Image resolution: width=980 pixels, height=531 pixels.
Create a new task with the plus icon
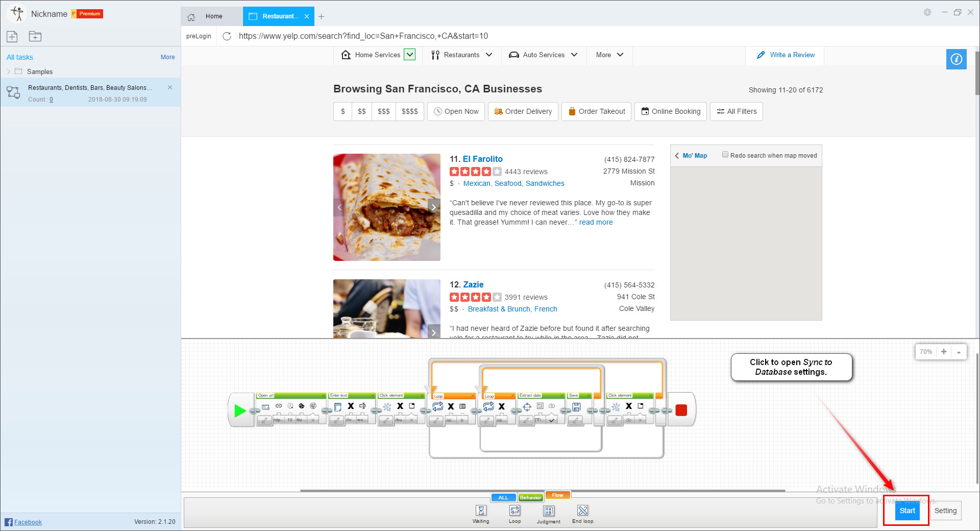pyautogui.click(x=12, y=36)
